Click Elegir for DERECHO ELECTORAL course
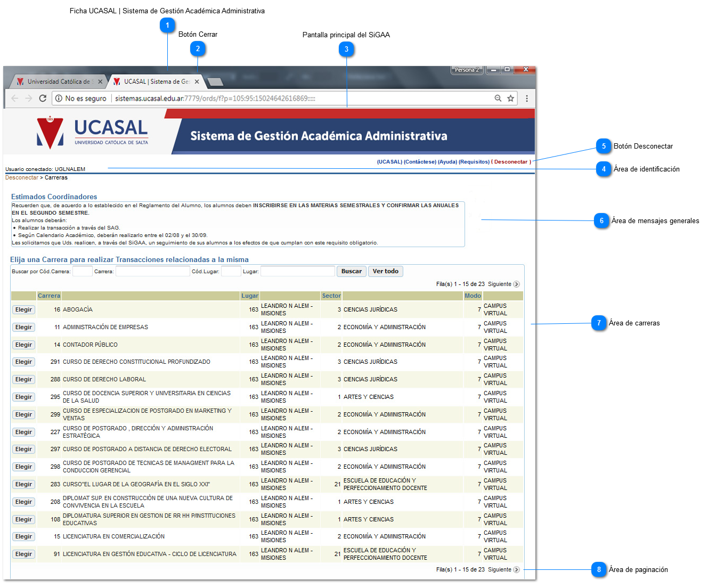 (x=23, y=449)
